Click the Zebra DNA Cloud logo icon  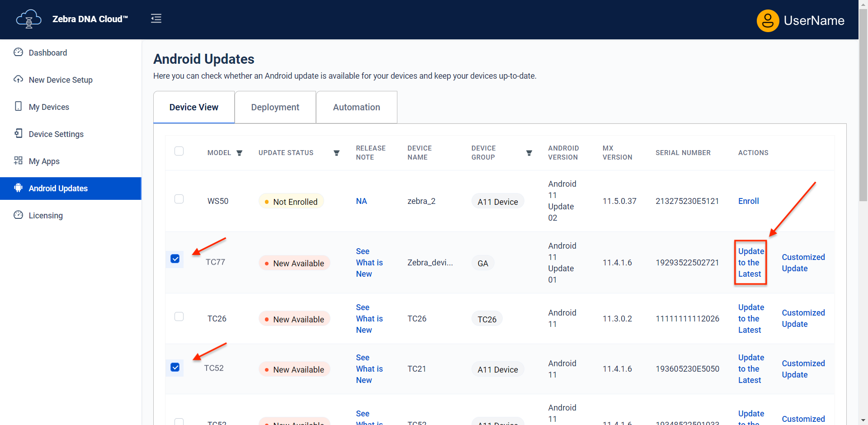point(28,19)
